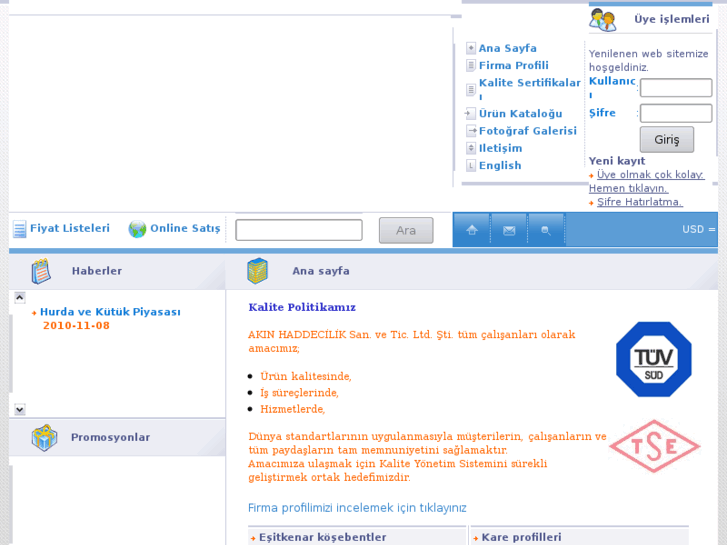
Task: Open the Online Satış link
Action: (x=185, y=228)
